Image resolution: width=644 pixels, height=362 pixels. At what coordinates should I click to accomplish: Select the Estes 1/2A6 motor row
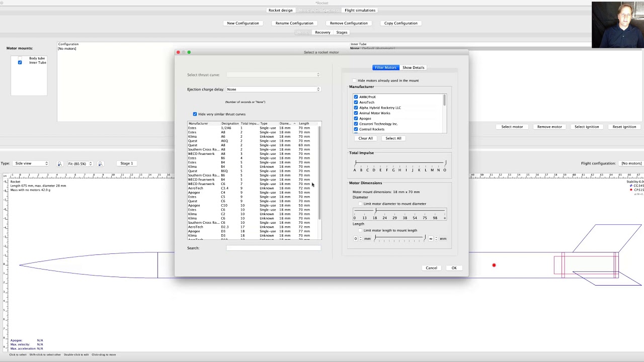tap(253, 128)
